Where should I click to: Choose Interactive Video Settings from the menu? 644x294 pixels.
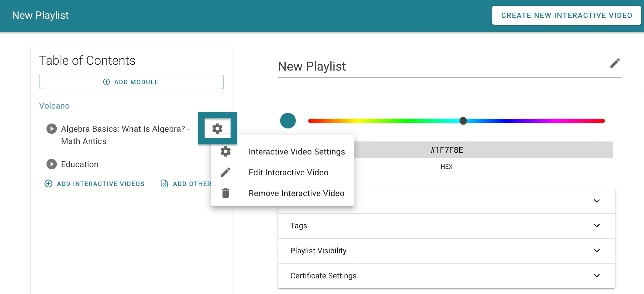[x=283, y=152]
